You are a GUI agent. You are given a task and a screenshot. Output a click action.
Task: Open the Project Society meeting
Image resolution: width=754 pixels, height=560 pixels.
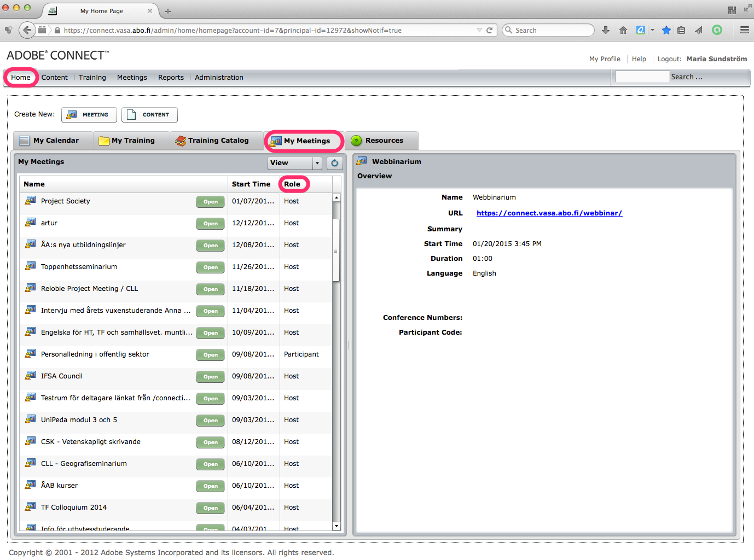[x=211, y=202]
